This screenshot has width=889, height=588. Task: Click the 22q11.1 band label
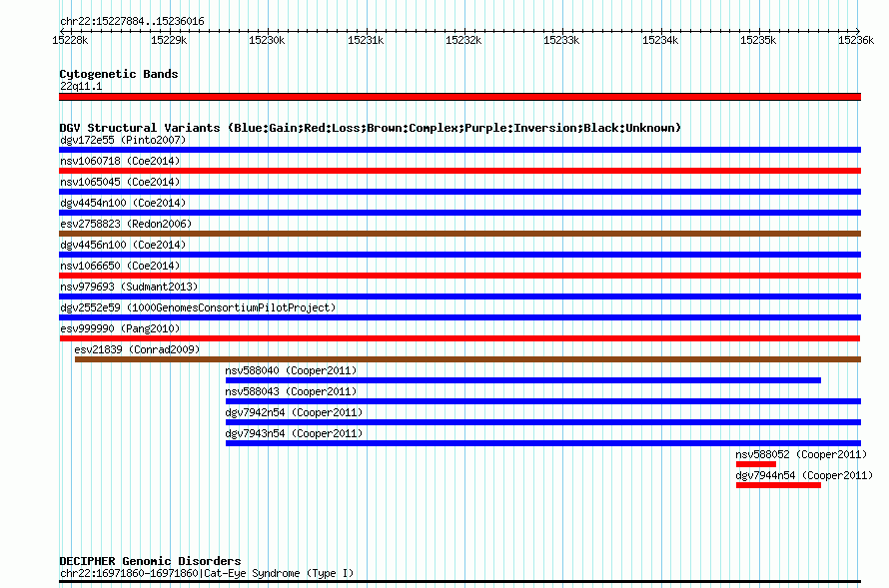[81, 86]
